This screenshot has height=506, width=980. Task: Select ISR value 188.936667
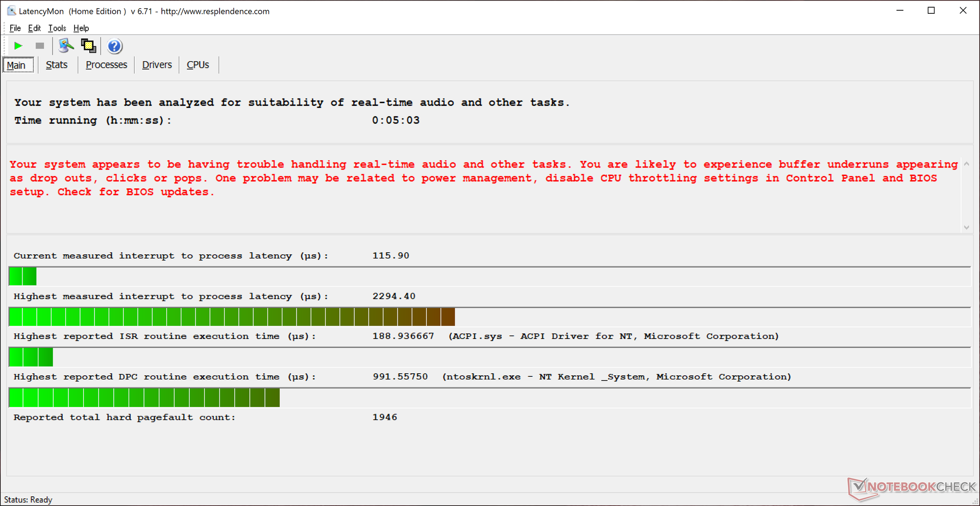coord(403,336)
